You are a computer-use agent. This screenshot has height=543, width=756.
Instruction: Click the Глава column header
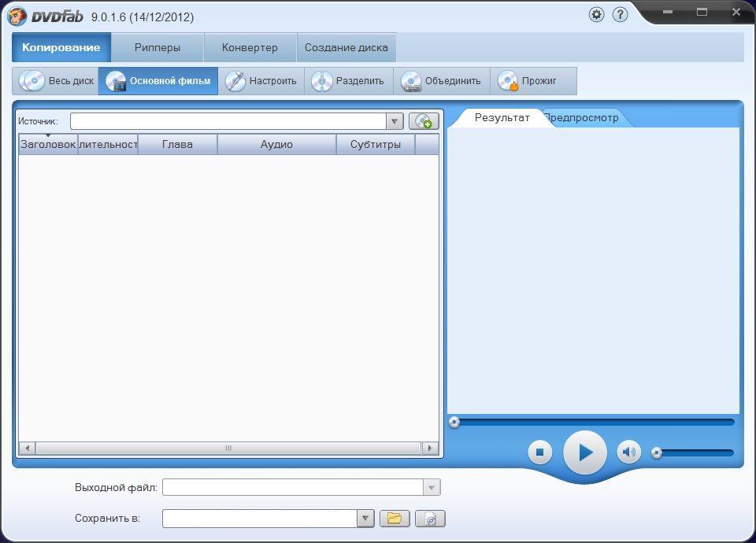pos(177,145)
